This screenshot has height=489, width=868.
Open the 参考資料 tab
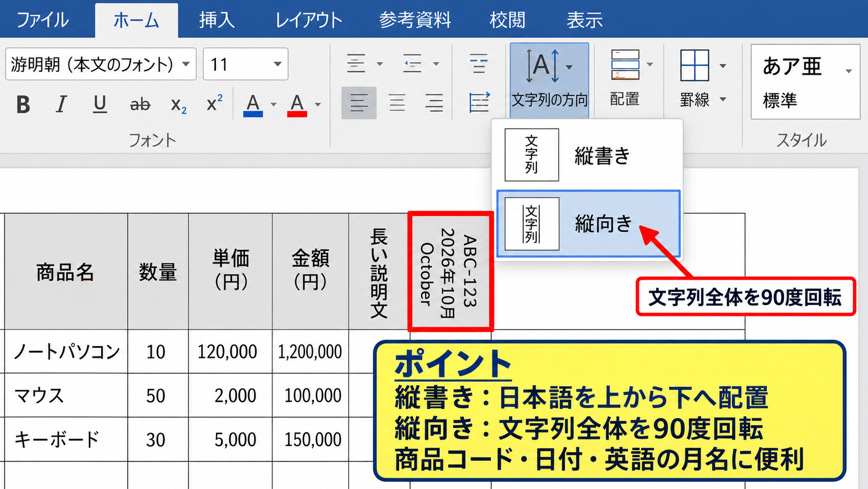click(x=415, y=20)
